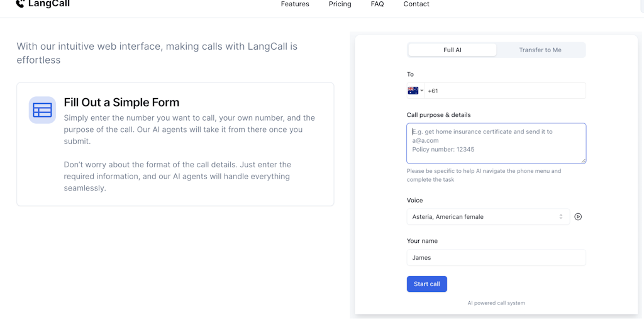Focus the +61 phone number field
644x322 pixels.
(x=504, y=91)
